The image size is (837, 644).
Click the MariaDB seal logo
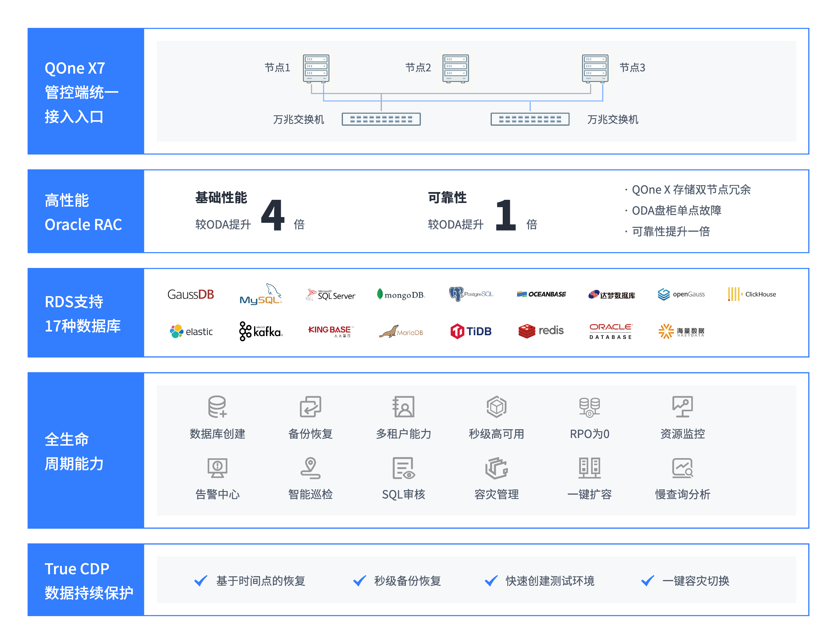click(401, 331)
